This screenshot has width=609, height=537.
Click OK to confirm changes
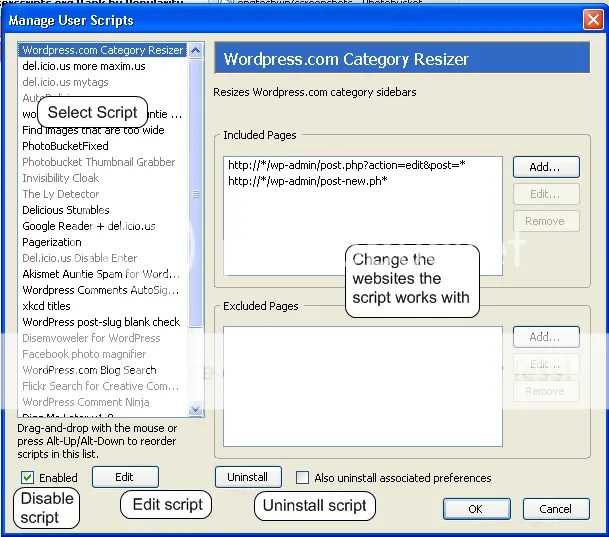tap(477, 509)
